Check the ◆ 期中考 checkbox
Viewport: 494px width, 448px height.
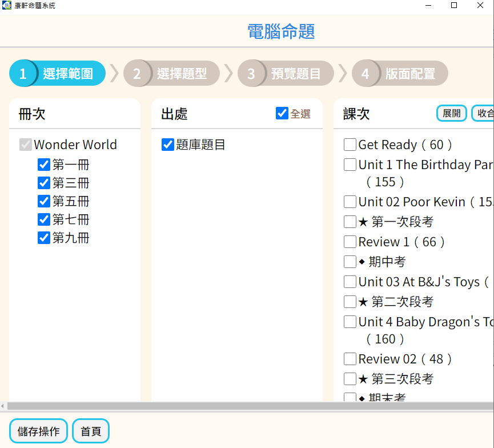pos(350,262)
